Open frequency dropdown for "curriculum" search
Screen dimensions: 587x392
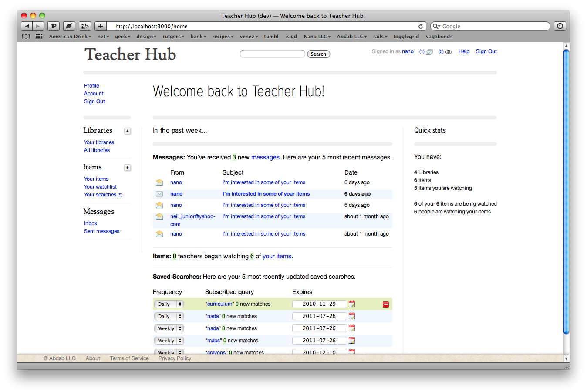coord(169,304)
